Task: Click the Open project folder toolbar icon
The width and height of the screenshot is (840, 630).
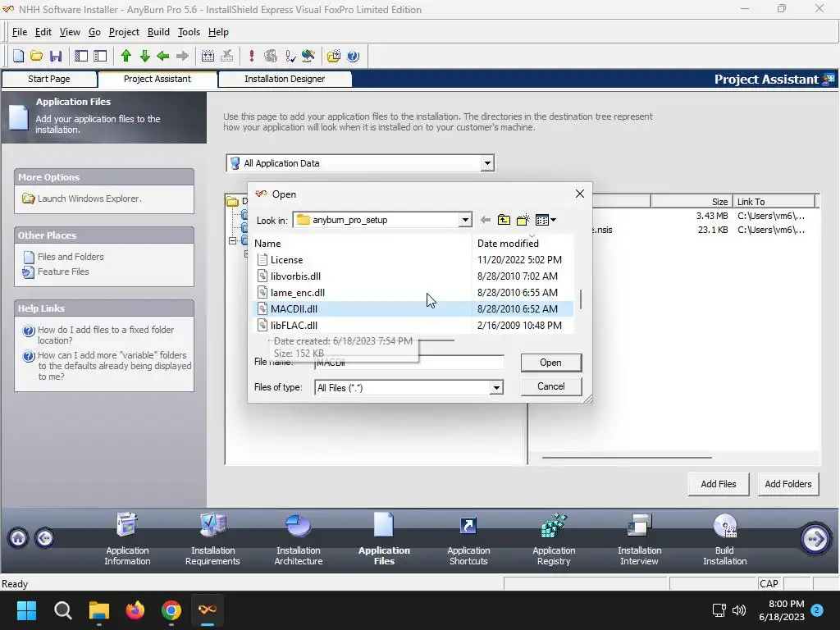Action: click(36, 56)
